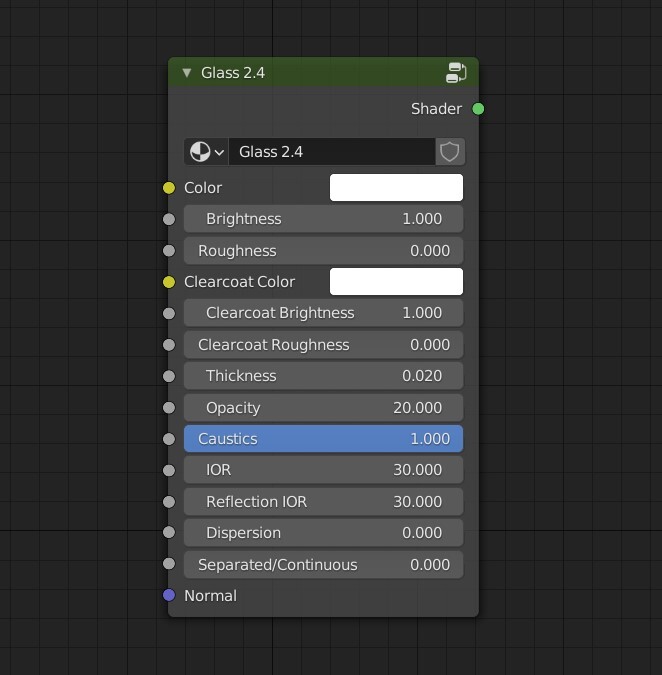Click the node group edit icon in header

pos(456,72)
